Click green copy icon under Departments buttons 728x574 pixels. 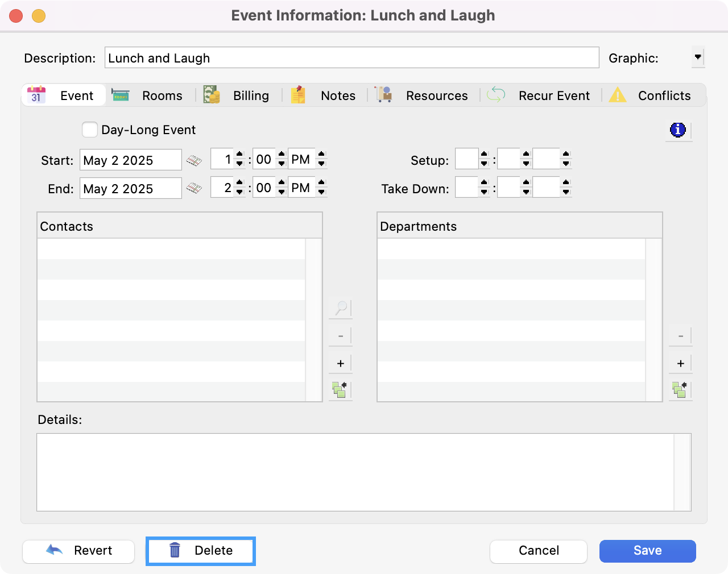click(x=680, y=390)
